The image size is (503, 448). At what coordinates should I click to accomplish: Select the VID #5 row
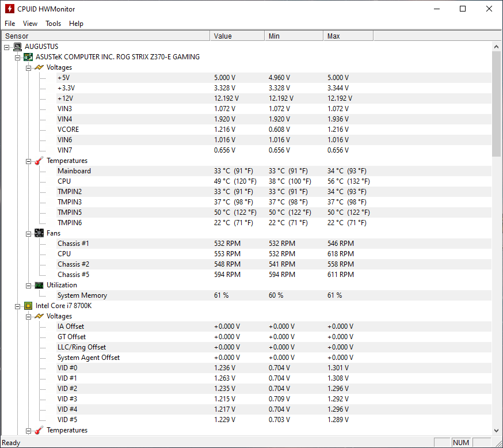pyautogui.click(x=274, y=420)
